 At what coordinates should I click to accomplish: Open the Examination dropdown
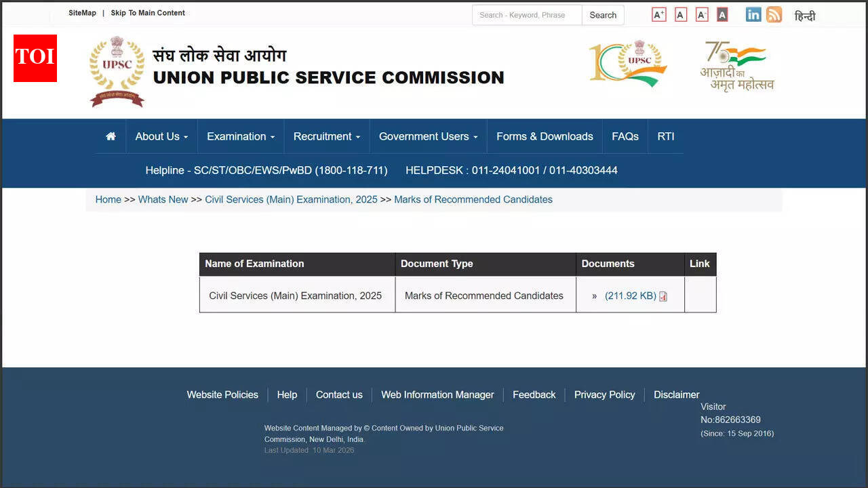(x=240, y=136)
